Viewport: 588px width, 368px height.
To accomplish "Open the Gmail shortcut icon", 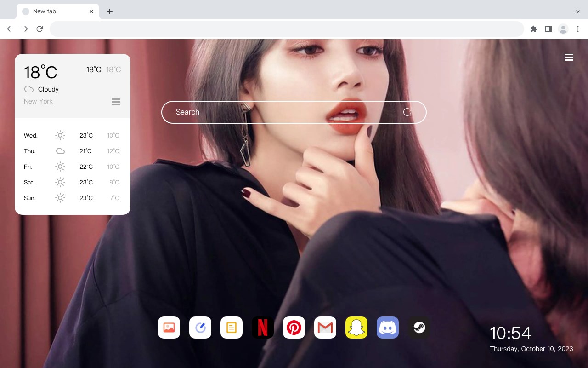I will pyautogui.click(x=325, y=328).
